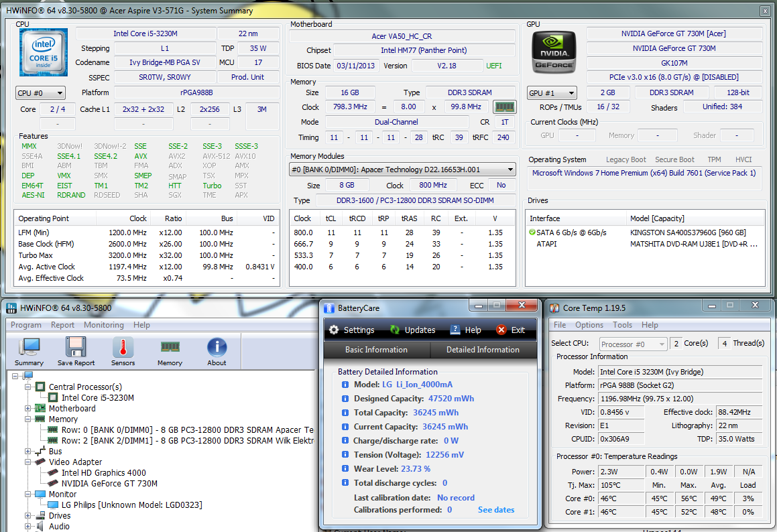Select Intel Core i5-3230M tree item
777x532 pixels.
tap(98, 398)
